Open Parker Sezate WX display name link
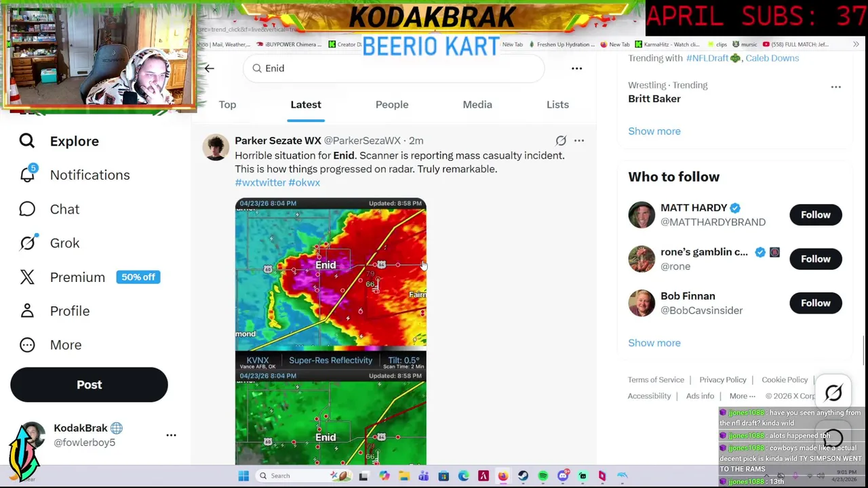Screen dimensions: 868x488 pos(278,140)
